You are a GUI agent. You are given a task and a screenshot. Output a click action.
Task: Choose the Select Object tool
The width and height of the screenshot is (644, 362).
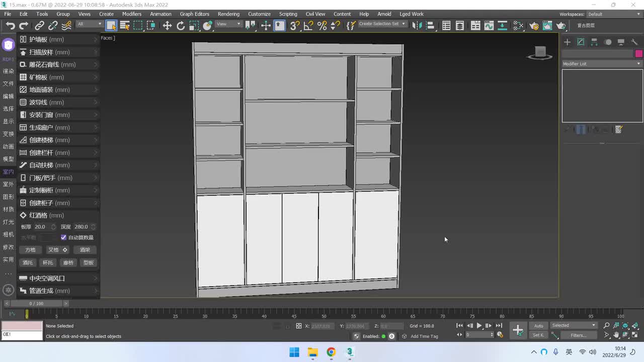tap(111, 26)
